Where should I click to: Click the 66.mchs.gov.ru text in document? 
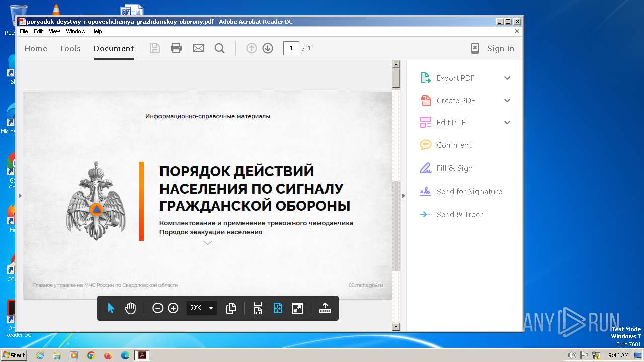click(366, 285)
